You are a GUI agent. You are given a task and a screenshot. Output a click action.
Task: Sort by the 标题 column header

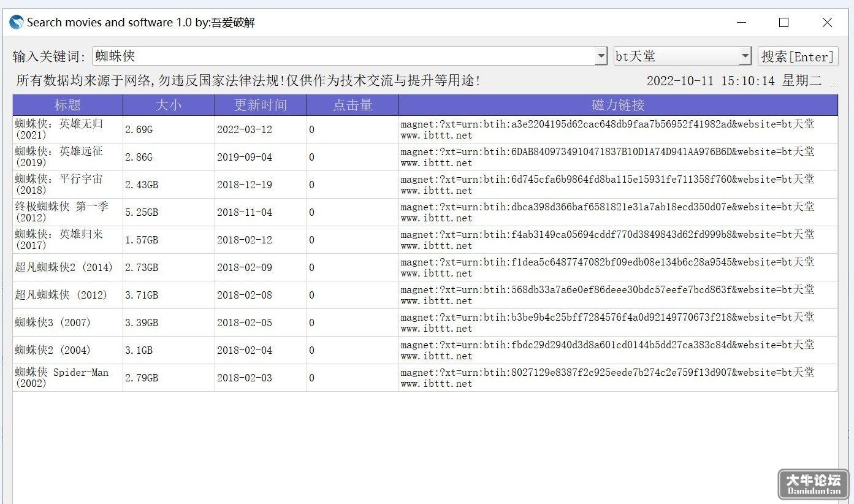[67, 105]
